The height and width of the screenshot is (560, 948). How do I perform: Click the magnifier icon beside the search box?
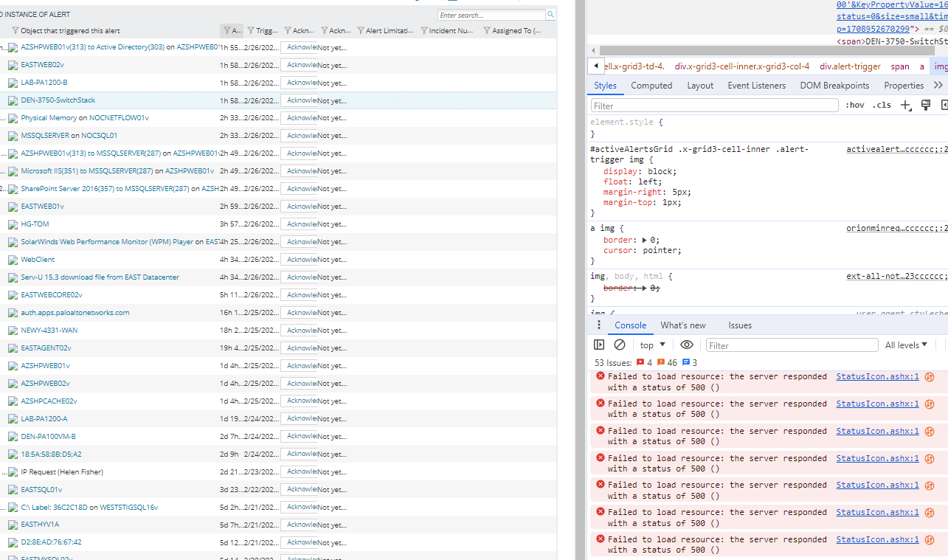[x=551, y=15]
